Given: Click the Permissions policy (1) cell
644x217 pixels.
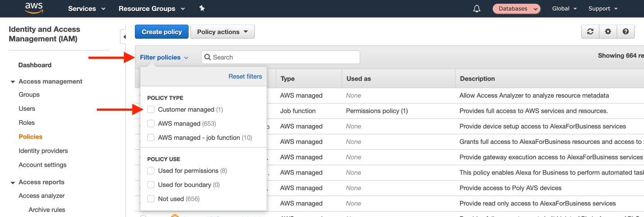Looking at the screenshot, I should [377, 111].
